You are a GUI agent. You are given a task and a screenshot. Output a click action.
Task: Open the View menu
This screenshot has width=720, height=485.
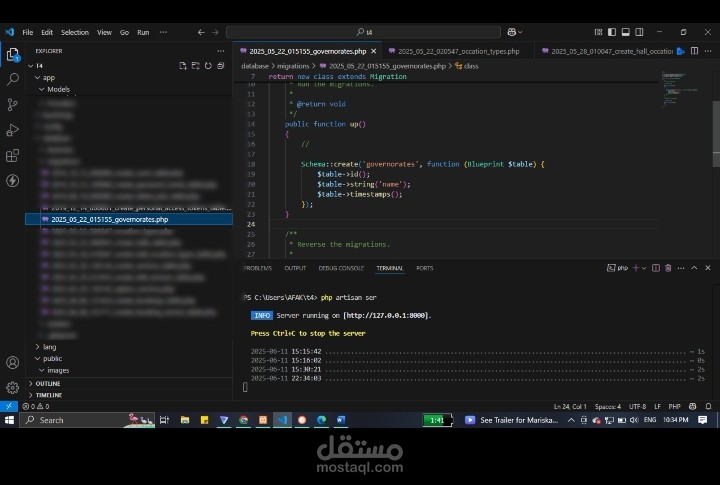104,32
